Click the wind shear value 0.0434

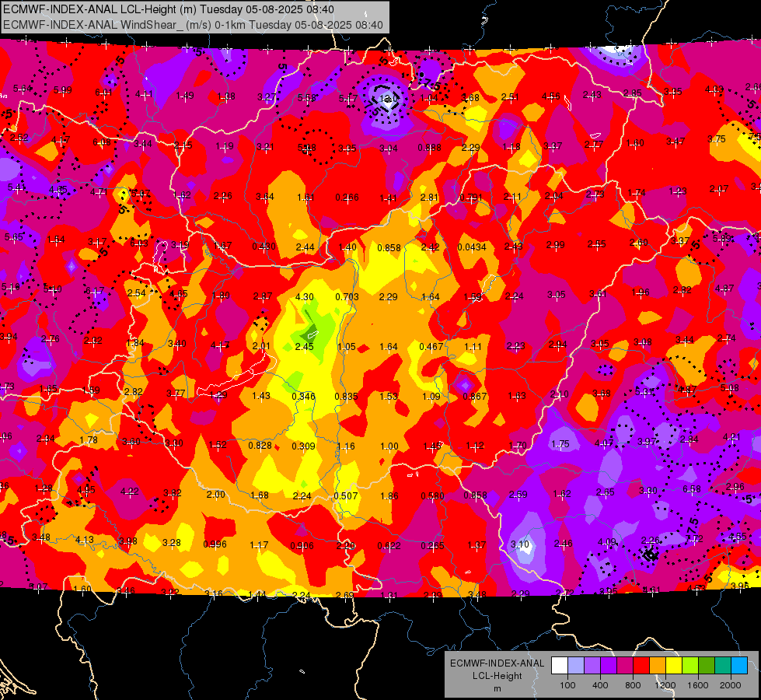coord(472,247)
